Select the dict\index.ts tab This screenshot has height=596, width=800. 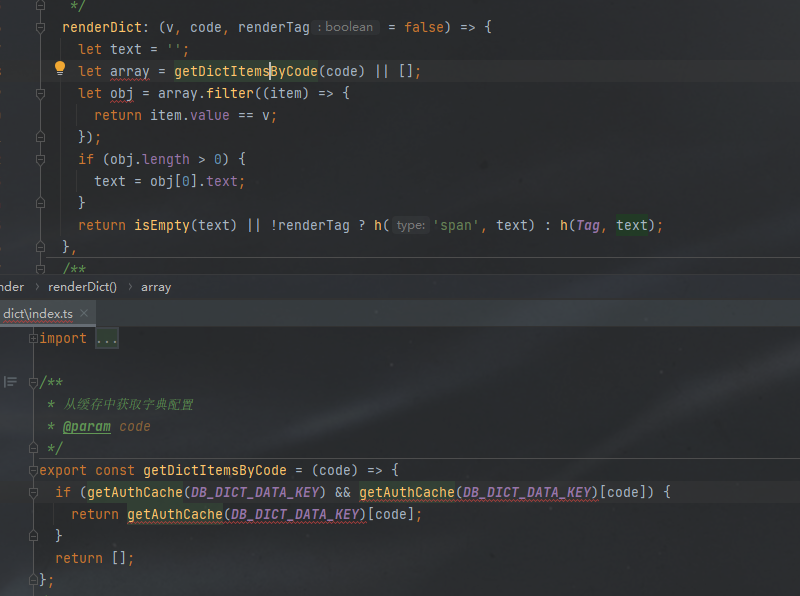[38, 313]
